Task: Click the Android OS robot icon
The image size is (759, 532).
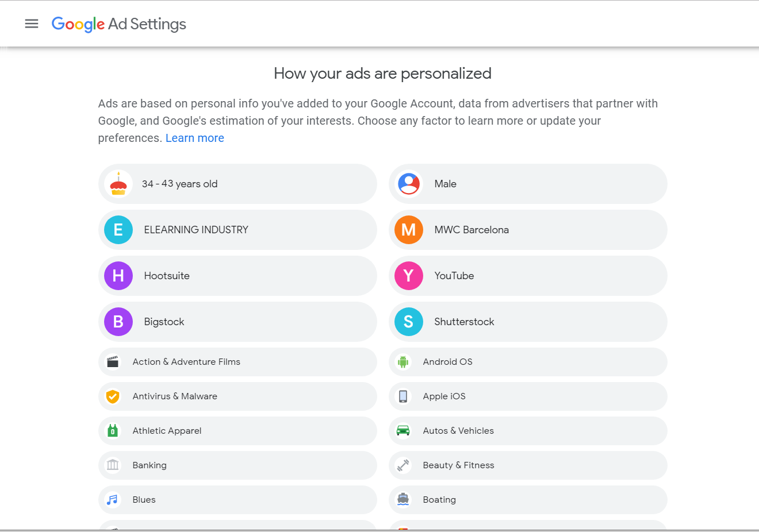Action: click(403, 362)
